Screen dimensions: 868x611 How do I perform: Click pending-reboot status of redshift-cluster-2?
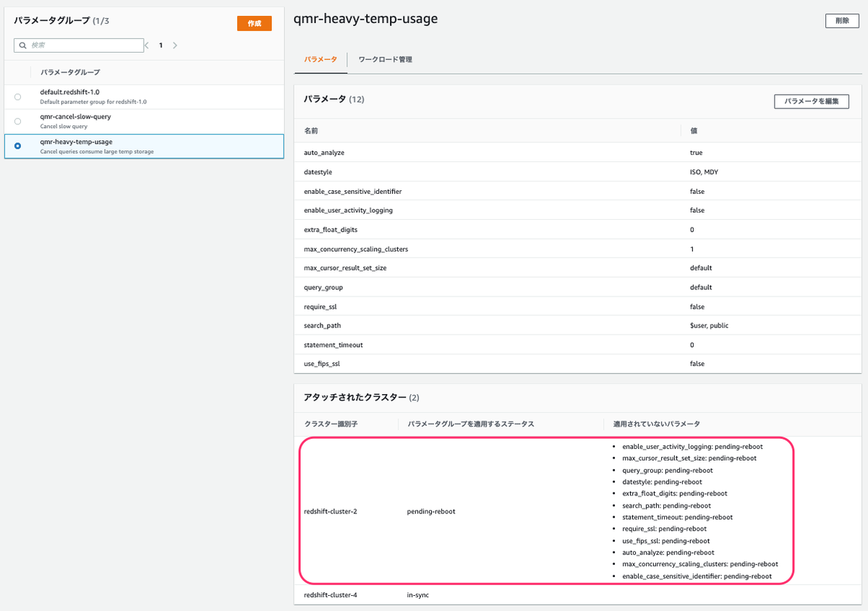click(x=431, y=511)
